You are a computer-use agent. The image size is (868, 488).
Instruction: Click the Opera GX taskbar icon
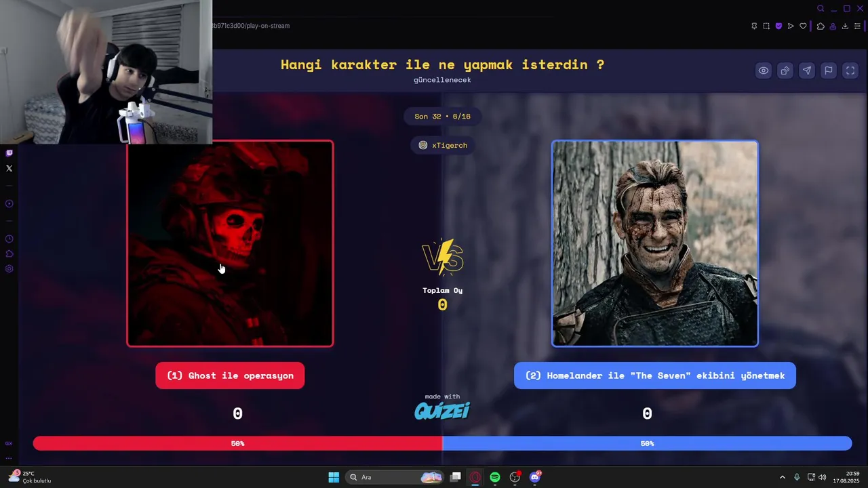[x=475, y=477]
